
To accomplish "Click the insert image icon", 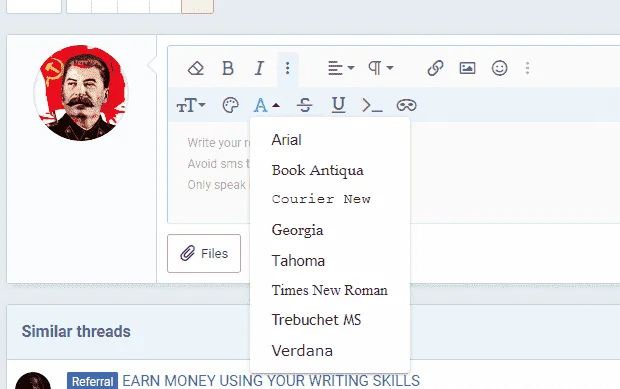I will 467,68.
